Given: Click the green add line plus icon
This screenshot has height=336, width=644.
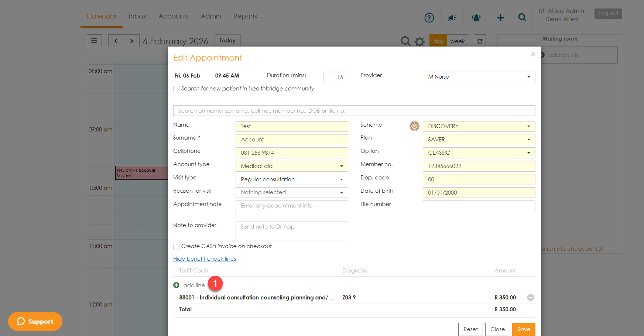Looking at the screenshot, I should pyautogui.click(x=176, y=285).
